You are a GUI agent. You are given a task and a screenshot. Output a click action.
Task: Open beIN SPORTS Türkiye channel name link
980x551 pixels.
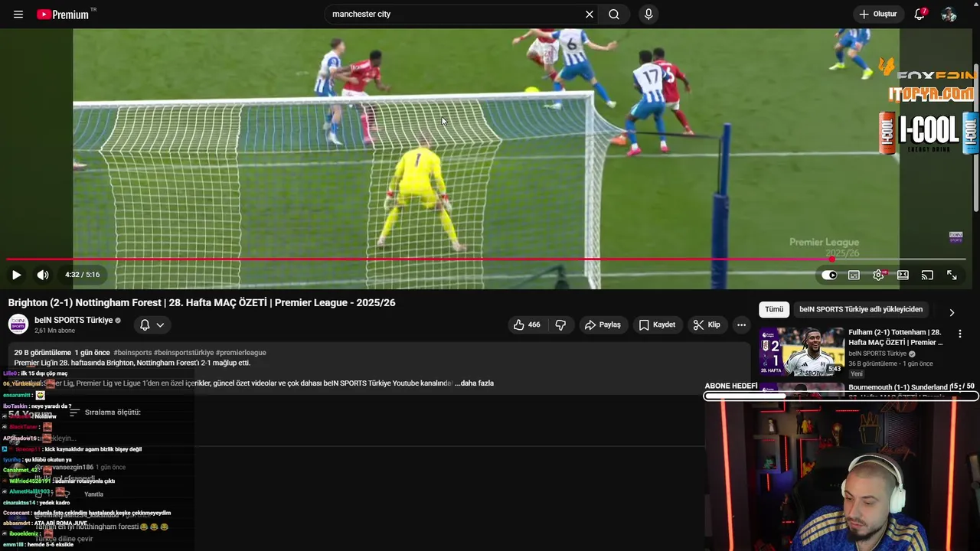point(73,321)
